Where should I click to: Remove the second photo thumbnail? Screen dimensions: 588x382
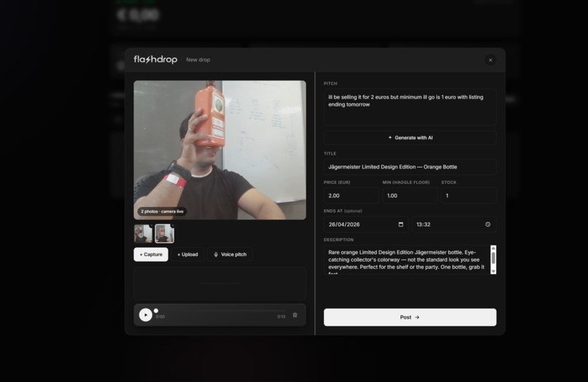tap(172, 225)
